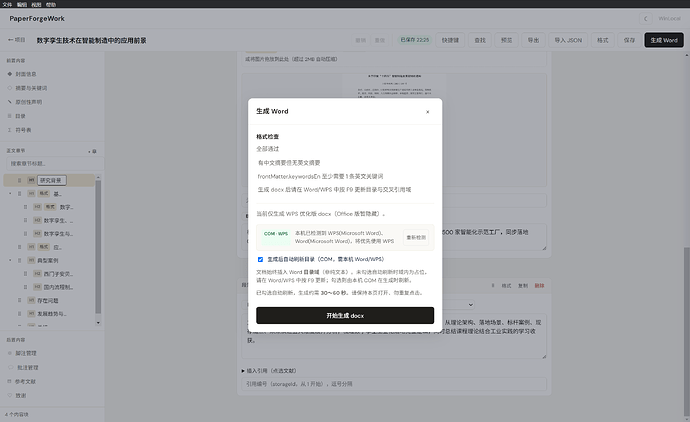Click the 快捷键 toolbar button
Image resolution: width=690 pixels, height=422 pixels.
tap(450, 40)
